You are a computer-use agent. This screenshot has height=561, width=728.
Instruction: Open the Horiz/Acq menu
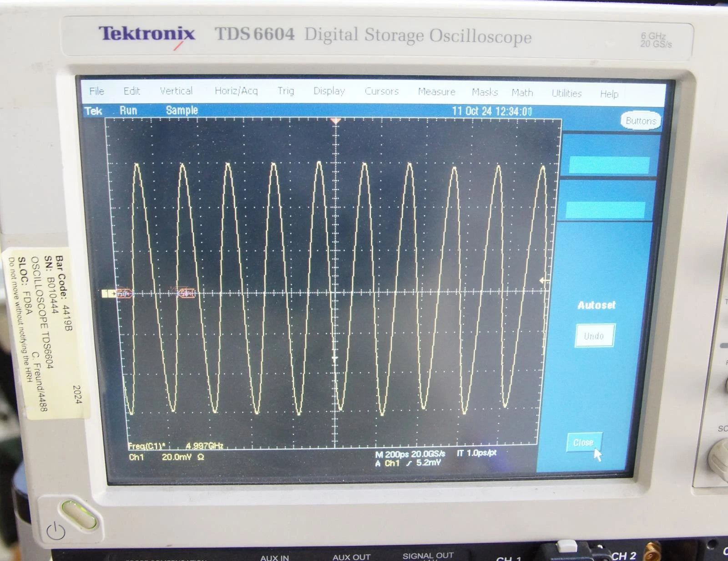(236, 91)
